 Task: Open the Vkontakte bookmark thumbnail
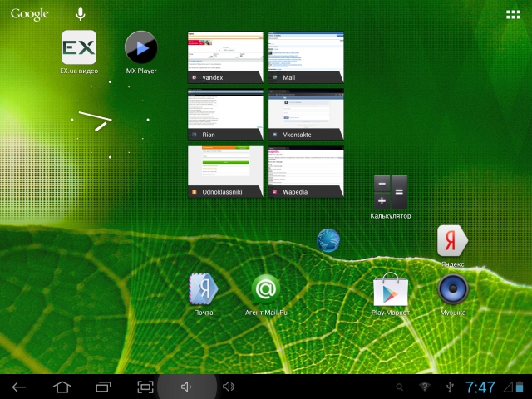click(305, 115)
